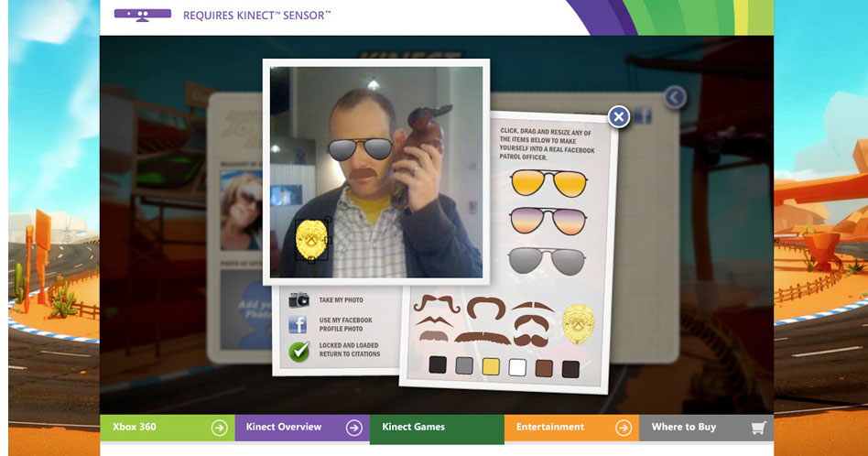Choose Use My Facebook Profile Photo
This screenshot has height=456, width=868.
(345, 324)
